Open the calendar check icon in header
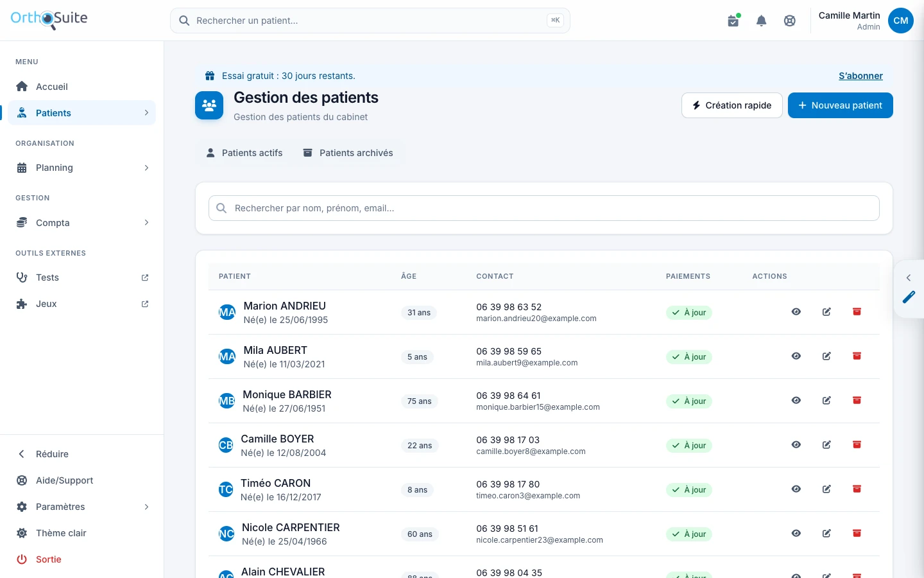This screenshot has width=924, height=578. tap(733, 21)
